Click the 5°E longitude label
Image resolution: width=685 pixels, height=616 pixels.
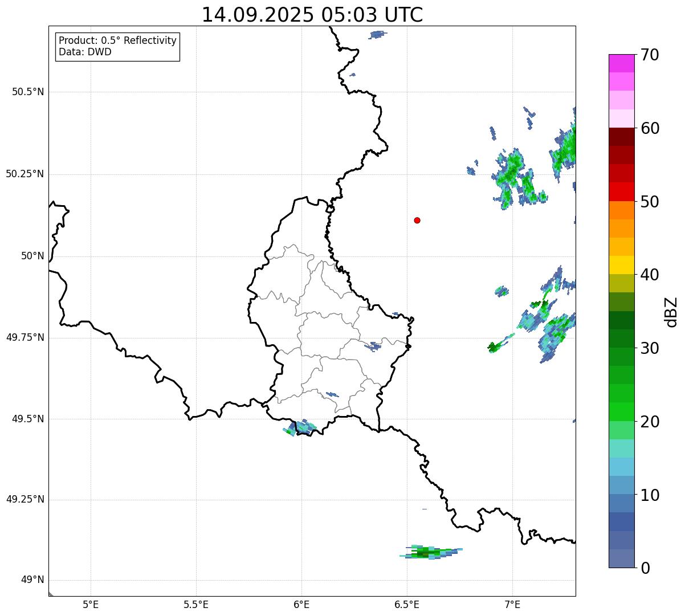tap(91, 604)
